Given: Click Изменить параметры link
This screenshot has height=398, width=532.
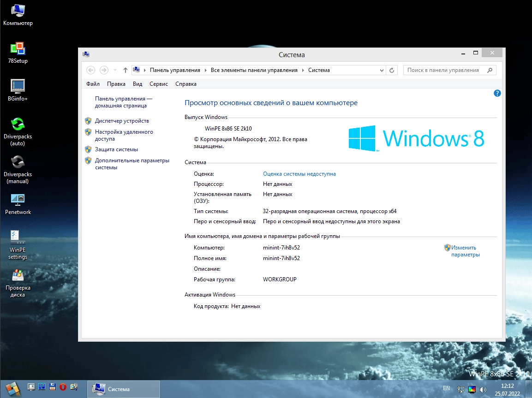Looking at the screenshot, I should click(x=465, y=251).
